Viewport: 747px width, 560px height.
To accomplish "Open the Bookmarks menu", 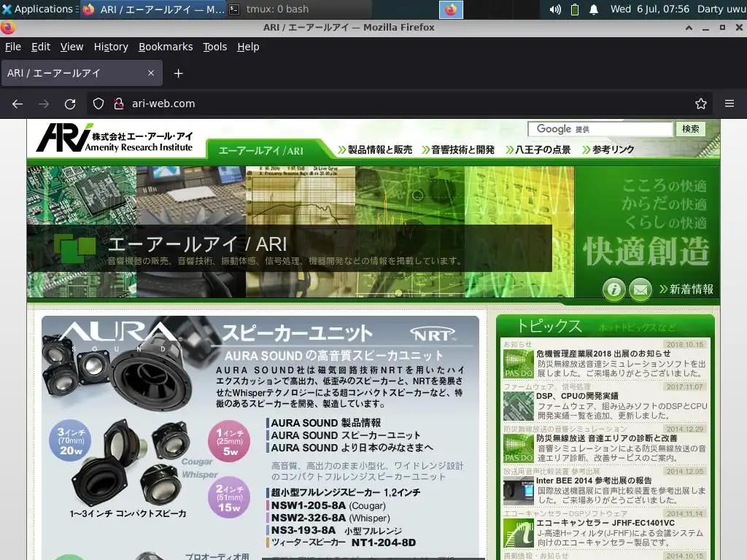I will 166,47.
